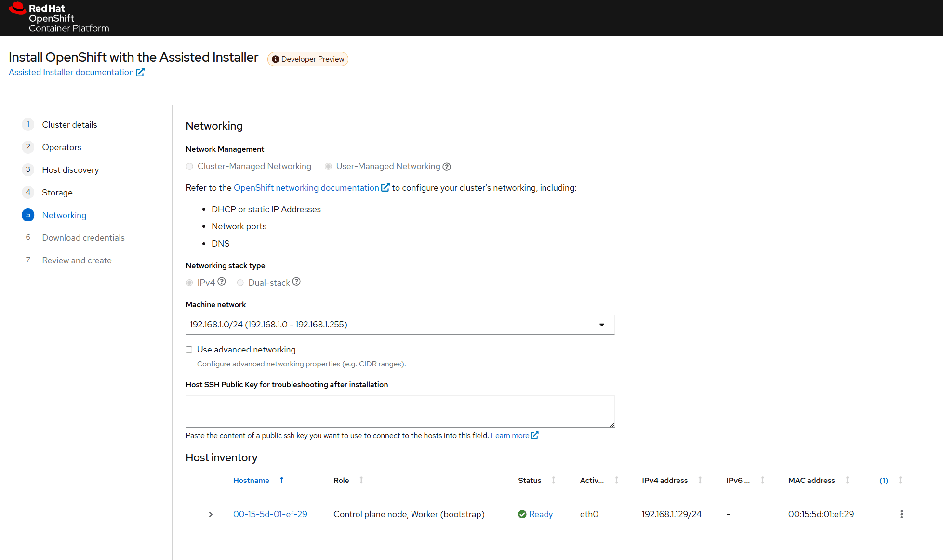The width and height of the screenshot is (943, 560).
Task: Select Cluster-Managed Networking radio button
Action: [x=189, y=167]
